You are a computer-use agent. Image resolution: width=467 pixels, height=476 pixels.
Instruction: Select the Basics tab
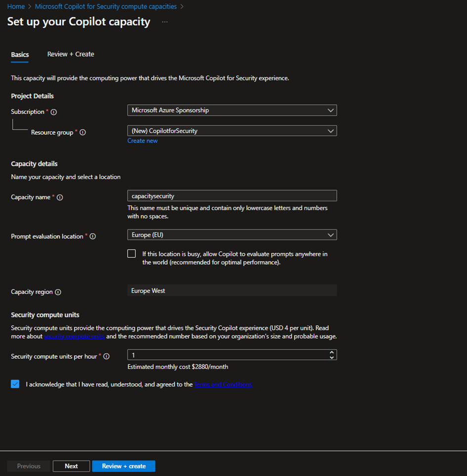(x=20, y=54)
